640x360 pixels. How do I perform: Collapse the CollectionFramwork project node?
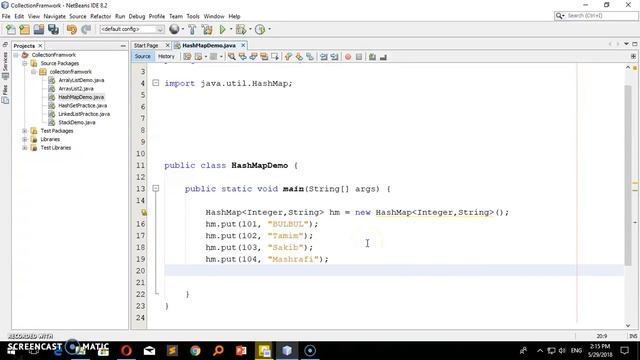[16, 55]
